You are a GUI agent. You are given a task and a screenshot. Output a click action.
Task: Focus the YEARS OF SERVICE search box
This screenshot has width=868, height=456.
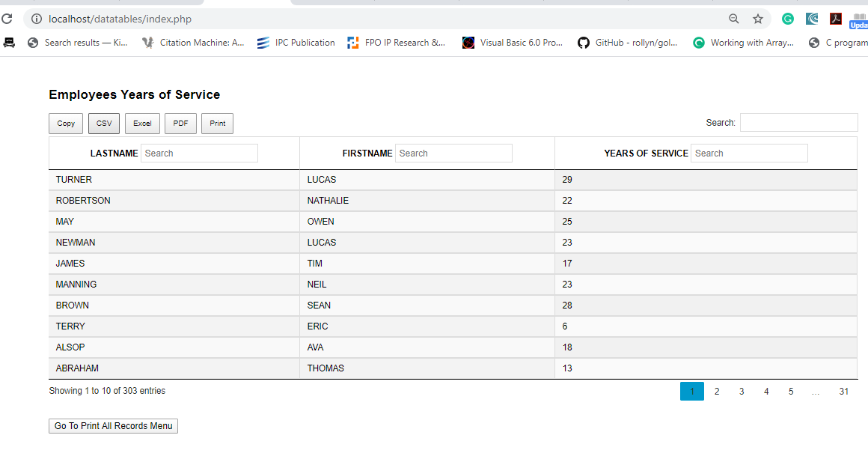749,153
